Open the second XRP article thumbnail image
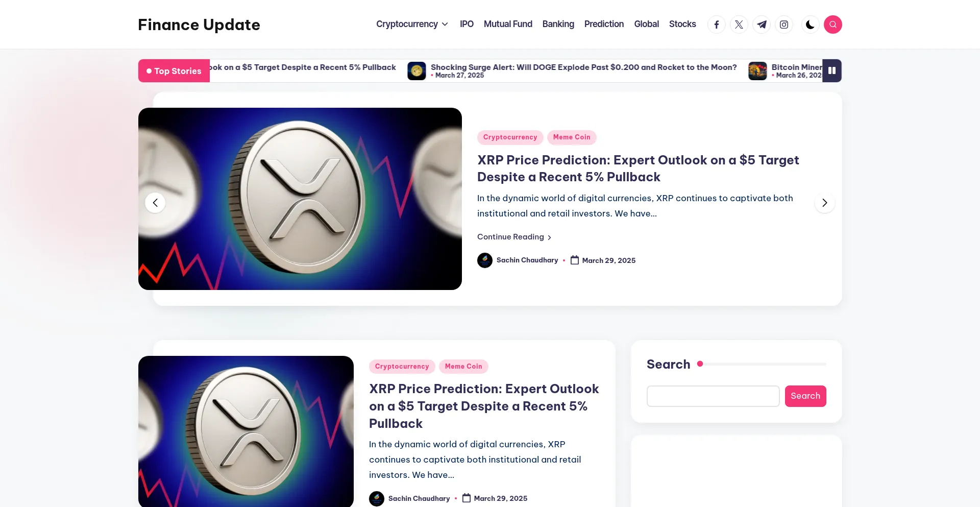The height and width of the screenshot is (507, 980). tap(246, 431)
